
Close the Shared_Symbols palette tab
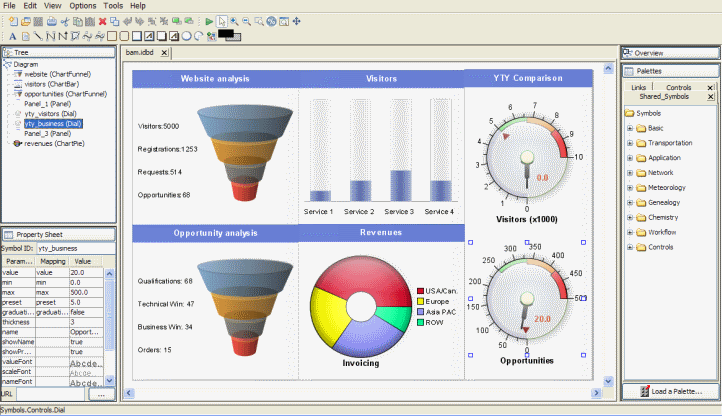click(711, 97)
